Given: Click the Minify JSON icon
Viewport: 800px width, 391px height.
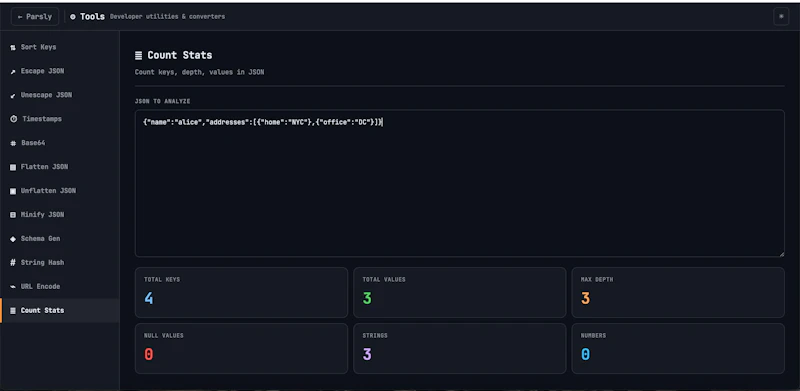Looking at the screenshot, I should [13, 215].
